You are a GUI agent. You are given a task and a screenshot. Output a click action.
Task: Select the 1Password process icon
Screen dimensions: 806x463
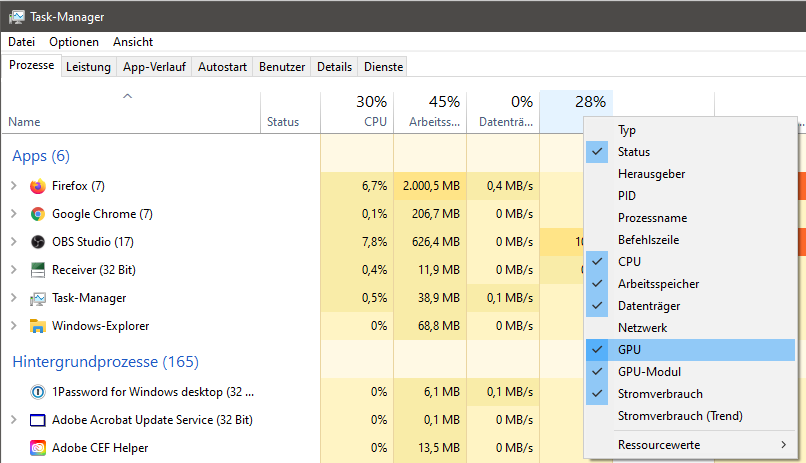click(x=38, y=392)
